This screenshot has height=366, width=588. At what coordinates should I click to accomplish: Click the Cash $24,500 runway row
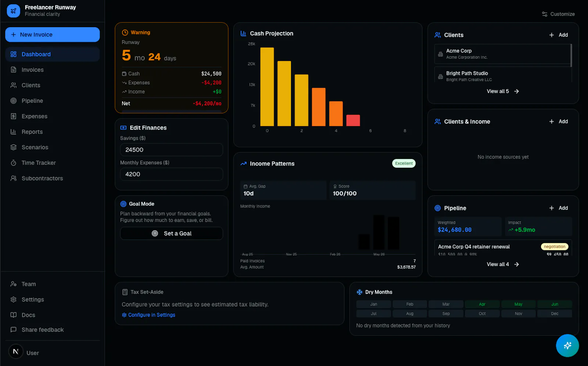pyautogui.click(x=172, y=74)
